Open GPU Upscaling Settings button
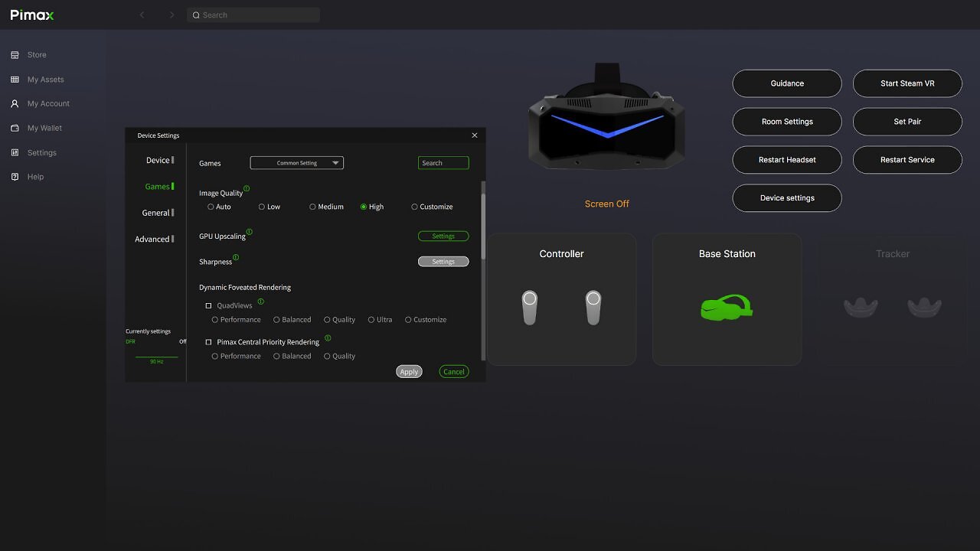This screenshot has height=551, width=980. pos(443,236)
